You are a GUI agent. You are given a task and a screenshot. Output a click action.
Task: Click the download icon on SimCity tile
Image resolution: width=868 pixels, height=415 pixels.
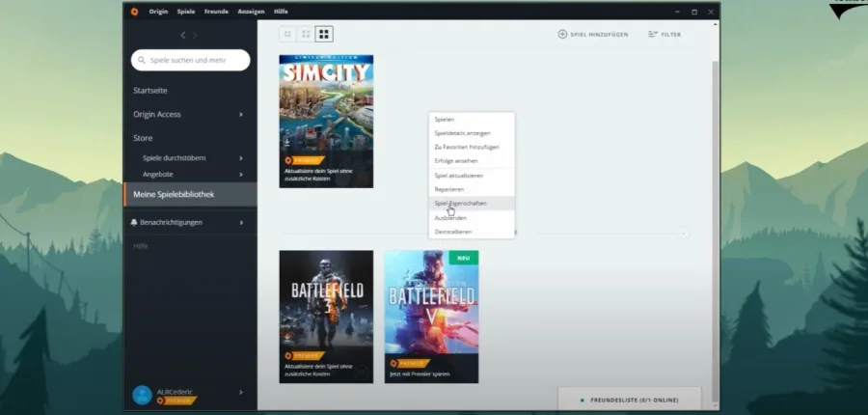coord(286,142)
